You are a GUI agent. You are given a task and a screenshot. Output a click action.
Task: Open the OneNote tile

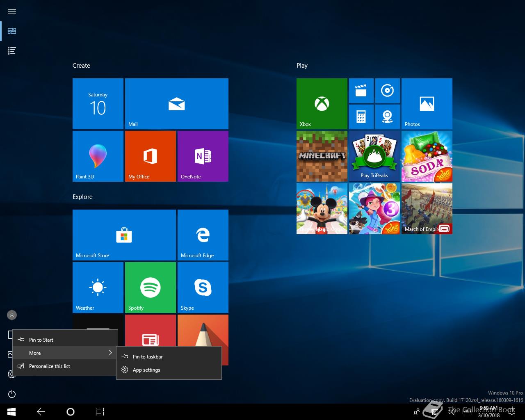(x=203, y=156)
